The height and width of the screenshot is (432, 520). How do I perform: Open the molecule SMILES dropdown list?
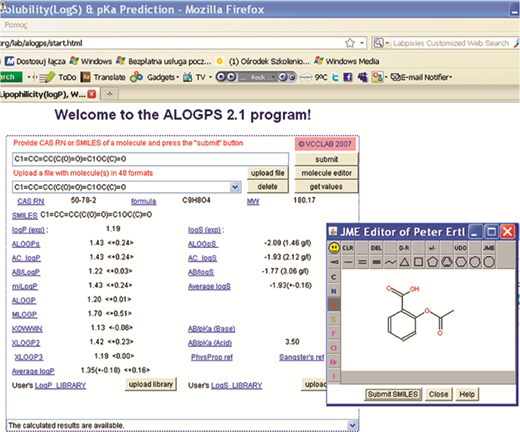click(235, 187)
